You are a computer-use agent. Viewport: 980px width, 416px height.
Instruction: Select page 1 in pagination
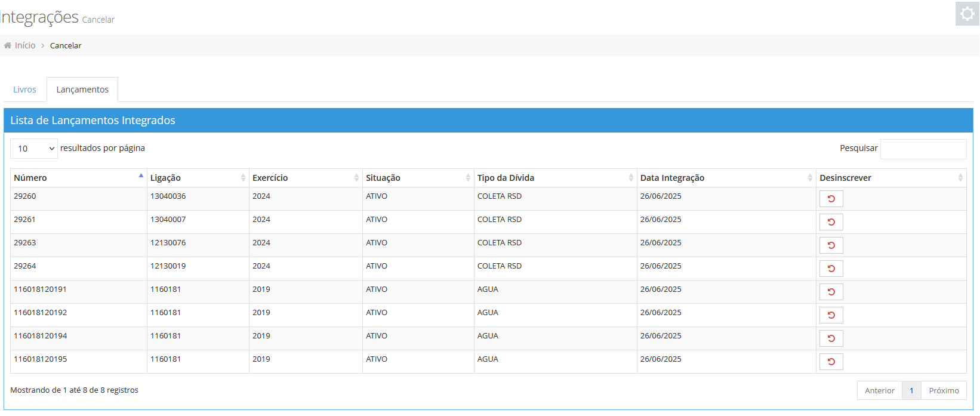click(911, 390)
